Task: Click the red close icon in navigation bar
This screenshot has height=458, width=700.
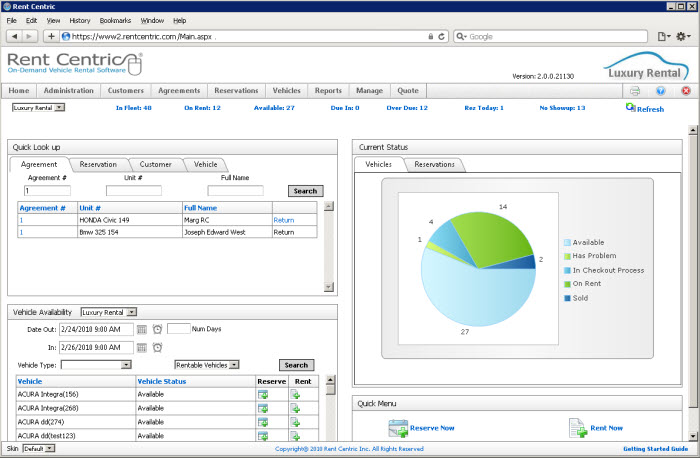Action: [686, 91]
